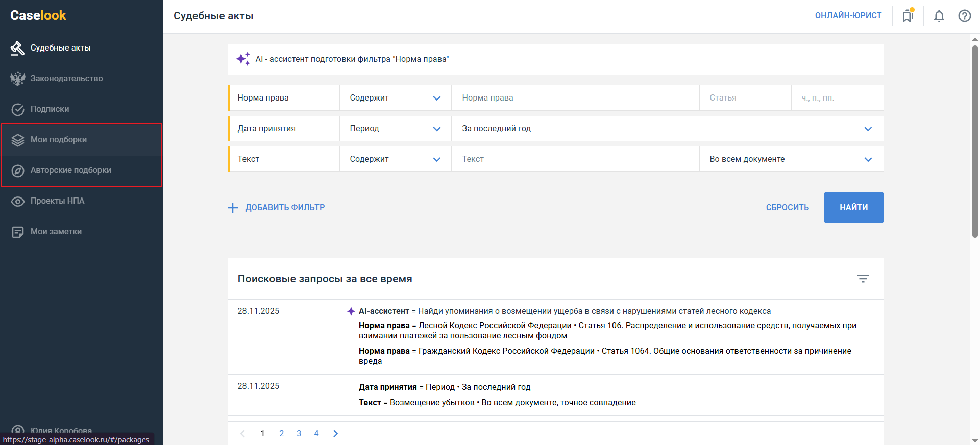Open the ОНЛАЙН-ЮРИСТ link
Screen dimensions: 980x445
[x=848, y=16]
